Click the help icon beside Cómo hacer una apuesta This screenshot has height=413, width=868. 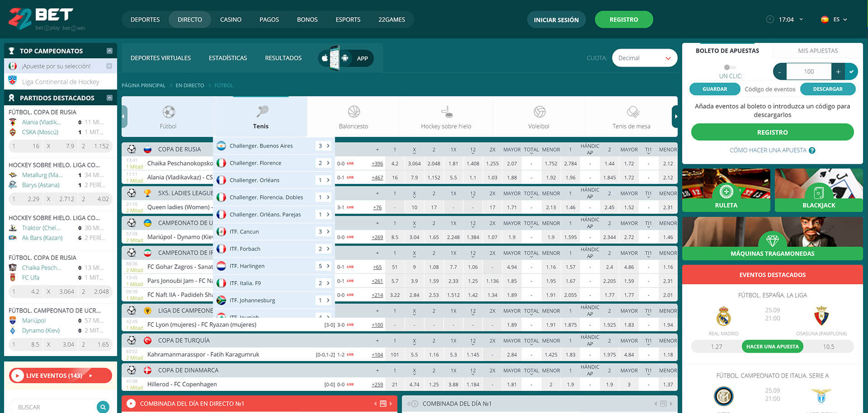coord(812,150)
